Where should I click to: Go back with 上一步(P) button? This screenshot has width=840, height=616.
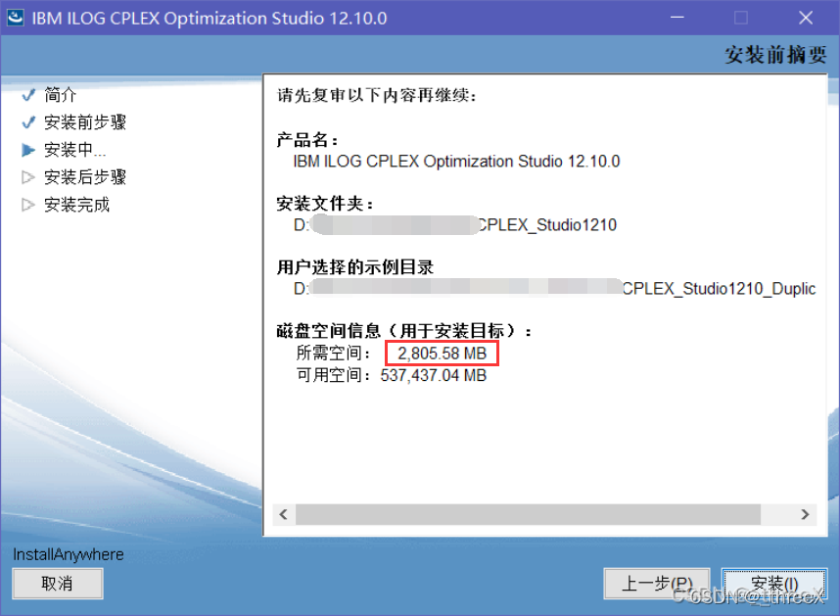(657, 584)
